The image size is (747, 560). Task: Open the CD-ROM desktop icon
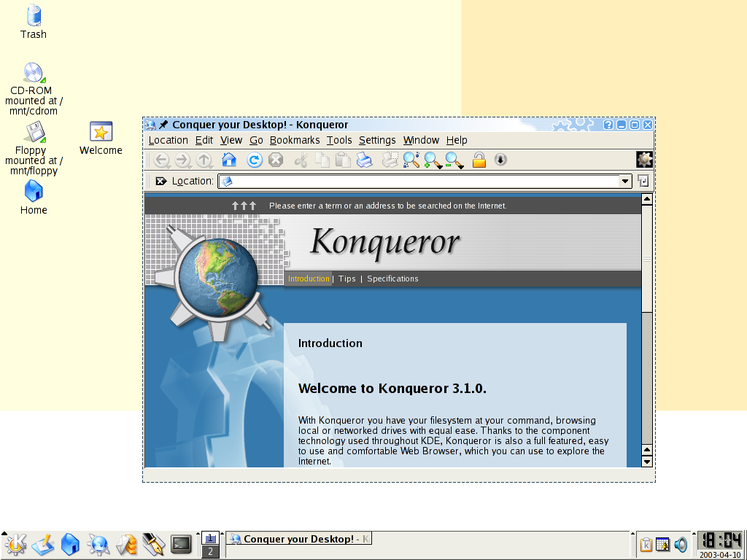pos(34,89)
